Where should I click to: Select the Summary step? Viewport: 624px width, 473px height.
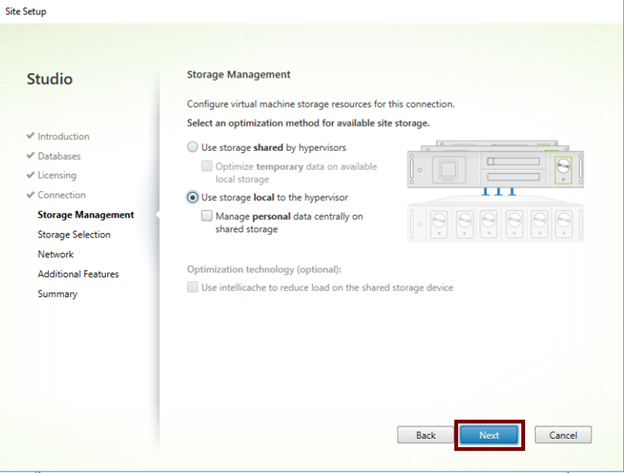click(x=57, y=294)
